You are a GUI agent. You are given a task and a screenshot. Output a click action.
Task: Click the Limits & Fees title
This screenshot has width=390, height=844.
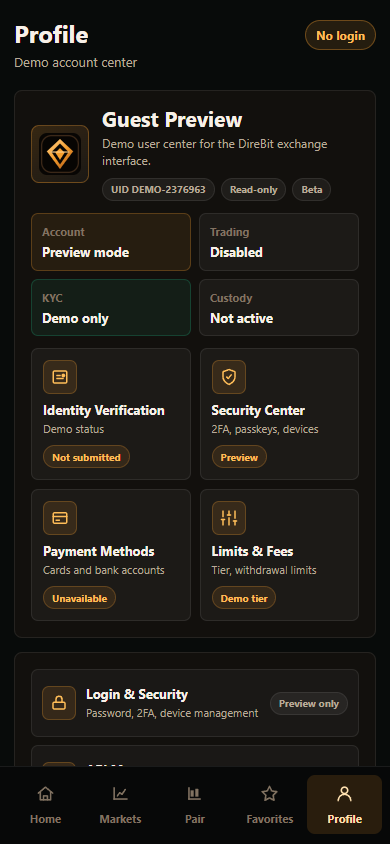pos(252,552)
